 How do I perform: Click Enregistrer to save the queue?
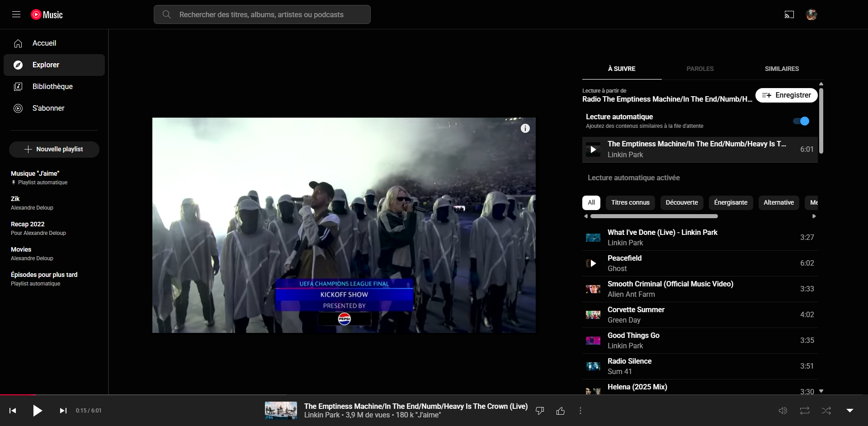786,95
